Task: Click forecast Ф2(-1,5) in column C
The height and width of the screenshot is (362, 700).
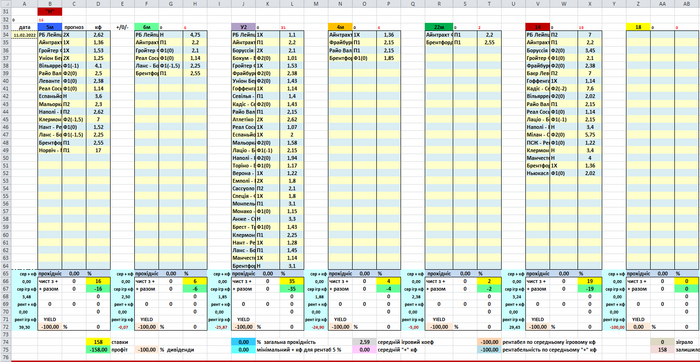Action: coord(74,120)
